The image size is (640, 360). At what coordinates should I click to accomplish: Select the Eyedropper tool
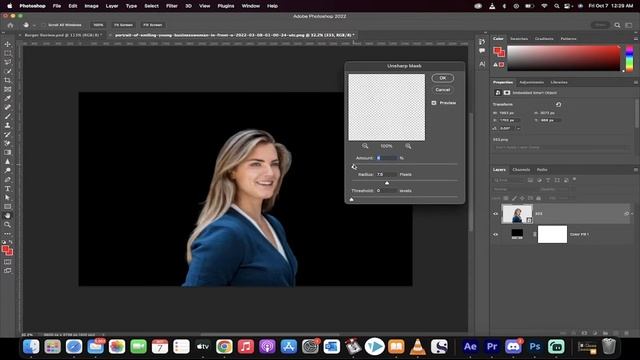7,98
